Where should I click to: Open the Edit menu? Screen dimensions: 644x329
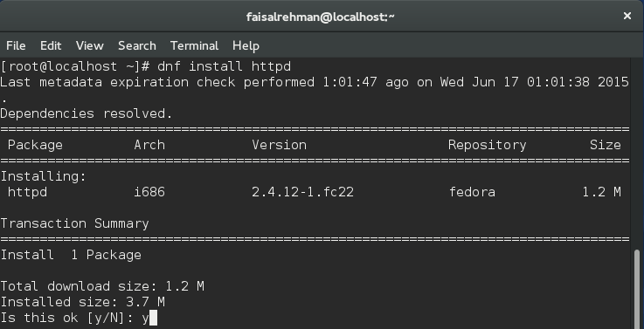[51, 45]
